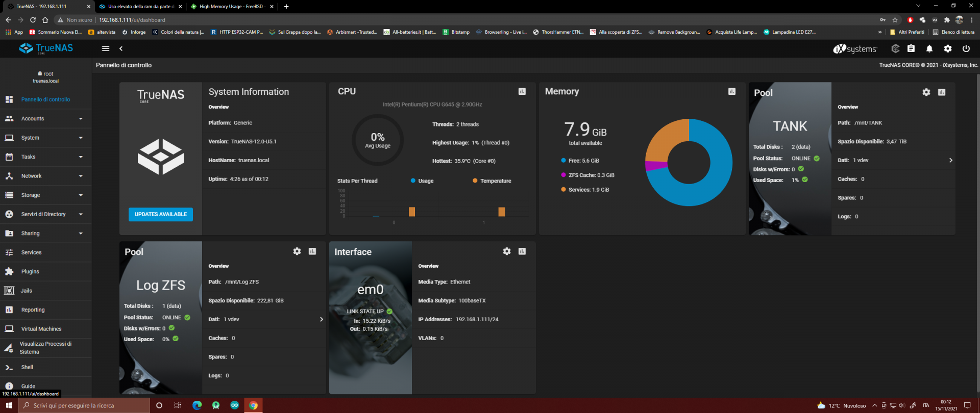The image size is (980, 413).
Task: Click the power icon in top bar
Action: click(x=966, y=48)
